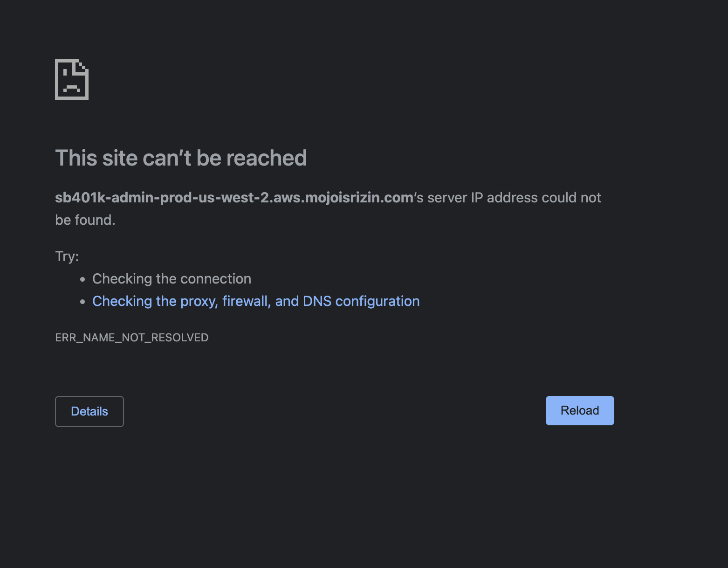This screenshot has height=568, width=728.
Task: Click the 'This site can't be reached' heading
Action: point(181,158)
